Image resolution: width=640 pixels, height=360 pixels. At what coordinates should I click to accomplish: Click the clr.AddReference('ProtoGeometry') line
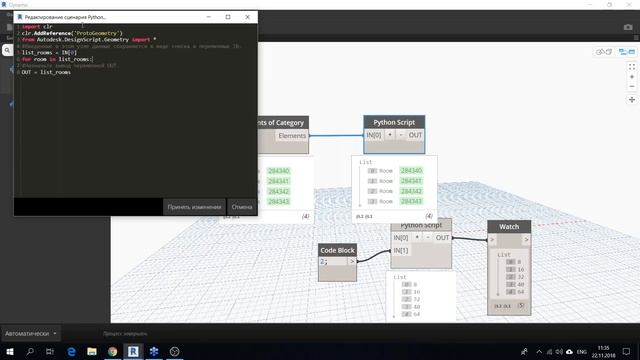pyautogui.click(x=72, y=33)
